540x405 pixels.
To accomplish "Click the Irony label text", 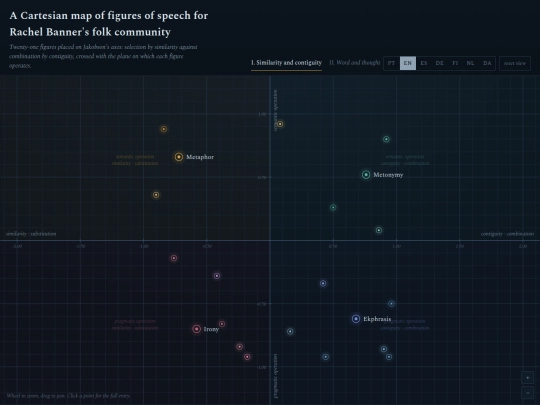I will tap(211, 329).
